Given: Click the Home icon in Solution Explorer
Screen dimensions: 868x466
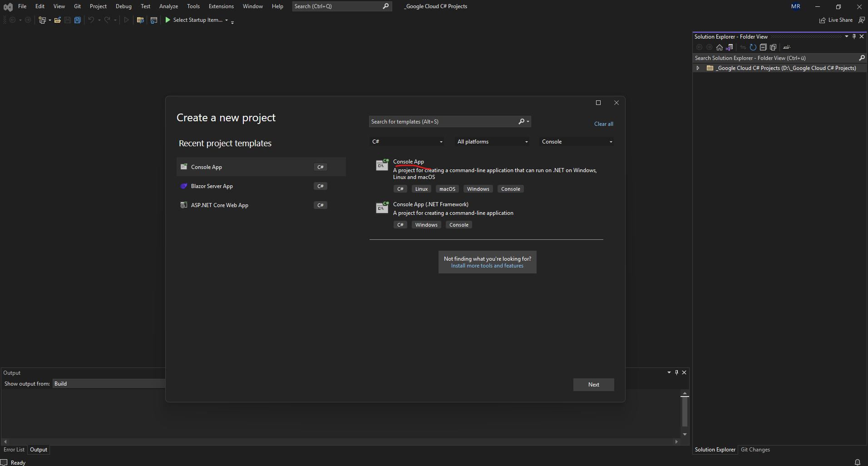Looking at the screenshot, I should pos(720,47).
